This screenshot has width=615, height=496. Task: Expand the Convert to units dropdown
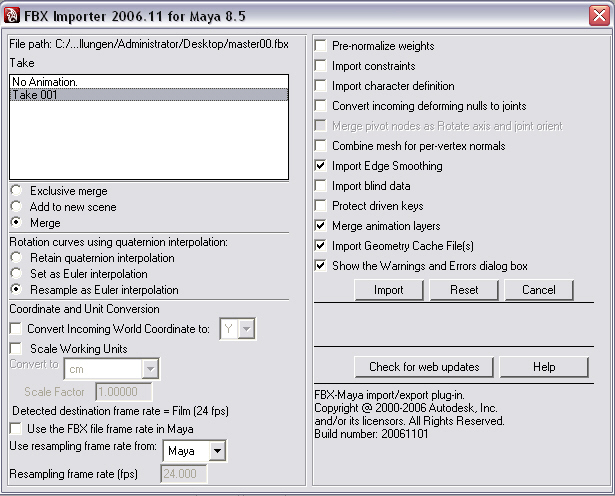coord(150,370)
